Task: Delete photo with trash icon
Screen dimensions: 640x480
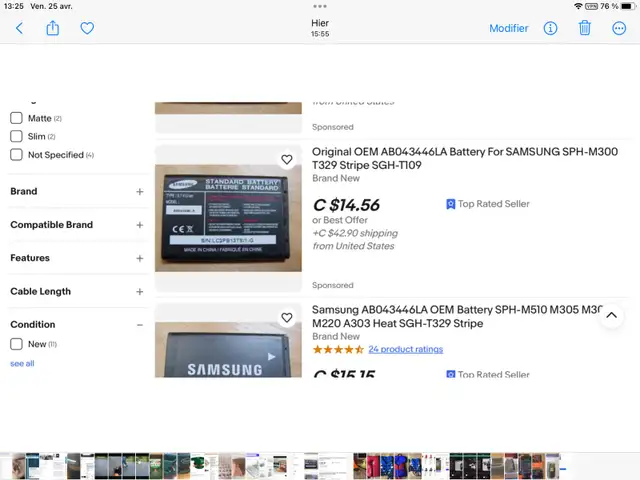Action: point(584,28)
